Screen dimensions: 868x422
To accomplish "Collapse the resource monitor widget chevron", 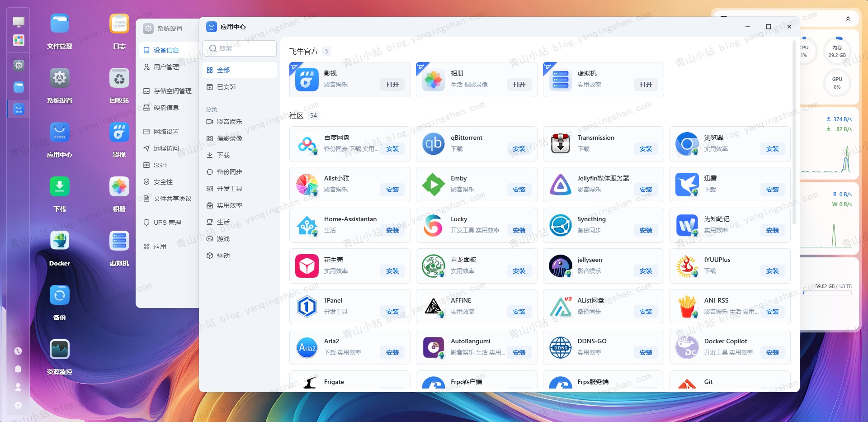I will 848,19.
